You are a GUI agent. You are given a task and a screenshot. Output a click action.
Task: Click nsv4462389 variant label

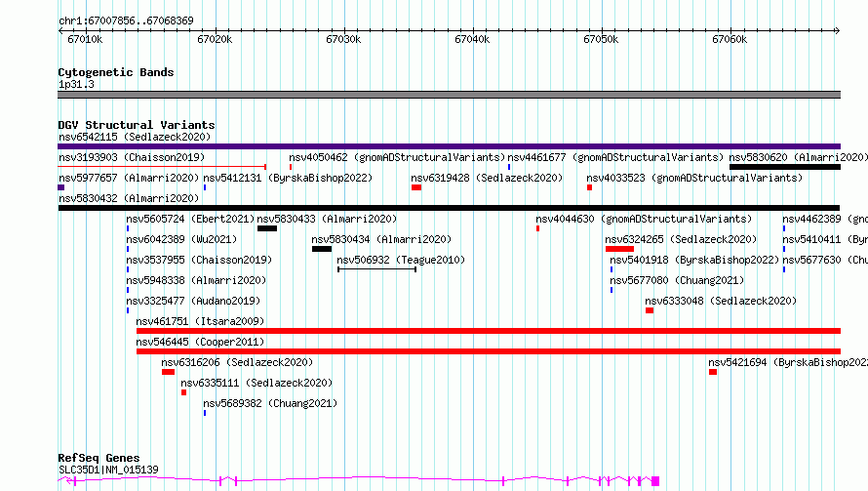[x=825, y=219]
